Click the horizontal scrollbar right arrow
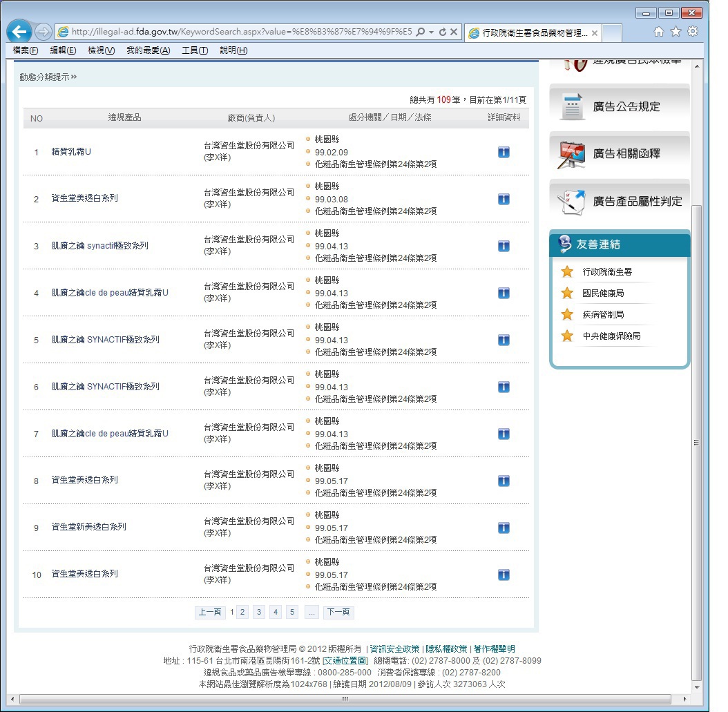 684,699
